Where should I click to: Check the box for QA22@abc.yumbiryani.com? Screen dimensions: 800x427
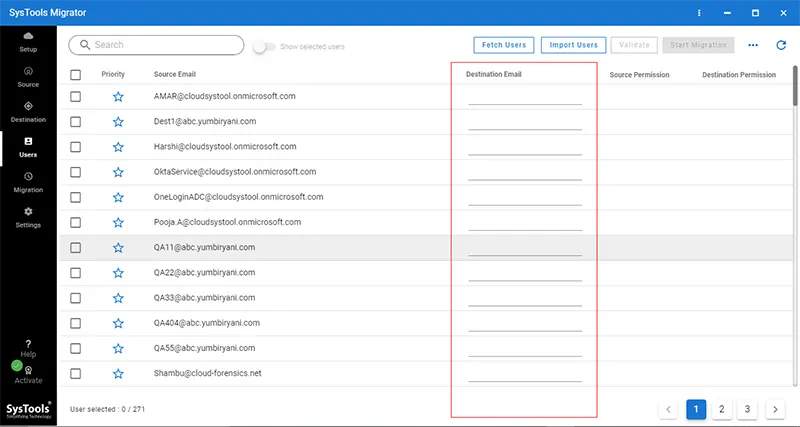tap(76, 273)
